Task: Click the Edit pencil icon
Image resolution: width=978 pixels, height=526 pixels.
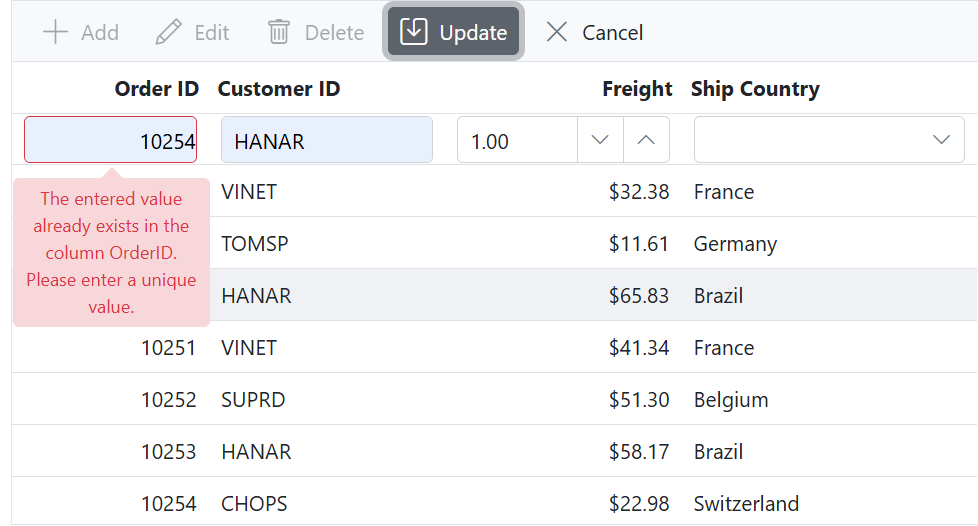Action: coord(169,32)
